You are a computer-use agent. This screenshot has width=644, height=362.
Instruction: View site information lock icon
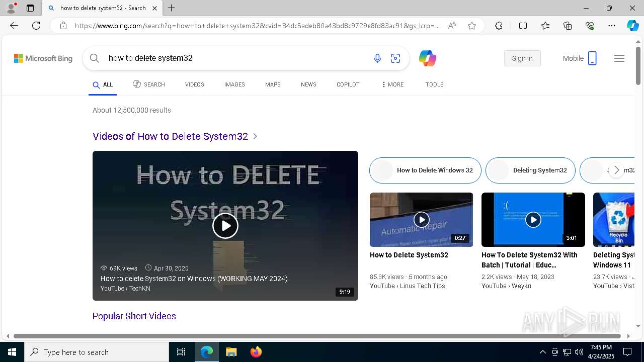click(63, 26)
